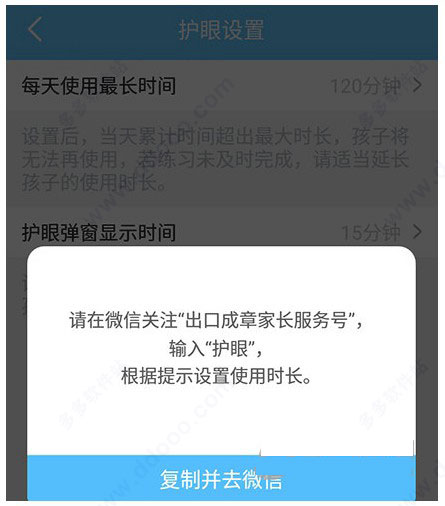445x506 pixels.
Task: Tap the 护眼设置 page title
Action: tap(221, 30)
